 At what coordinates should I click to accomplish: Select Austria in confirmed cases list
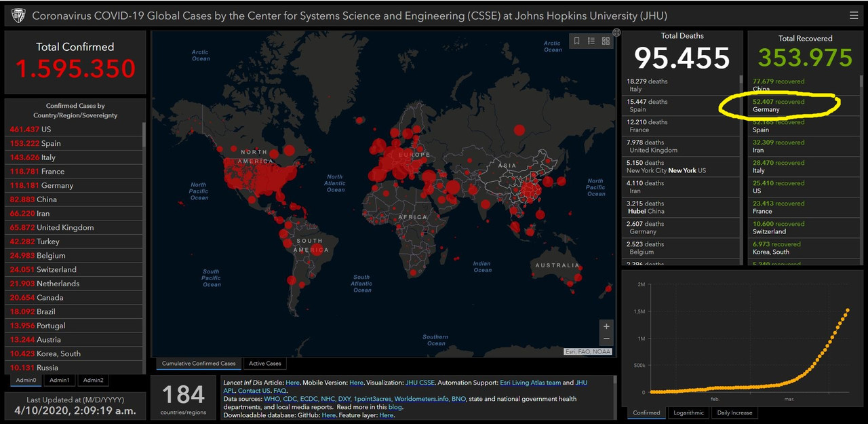pyautogui.click(x=74, y=340)
